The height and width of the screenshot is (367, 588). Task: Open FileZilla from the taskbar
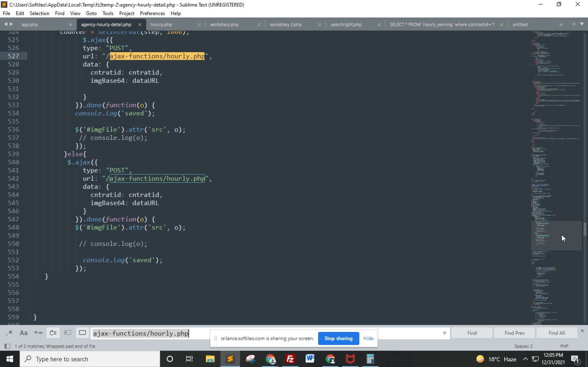[290, 359]
